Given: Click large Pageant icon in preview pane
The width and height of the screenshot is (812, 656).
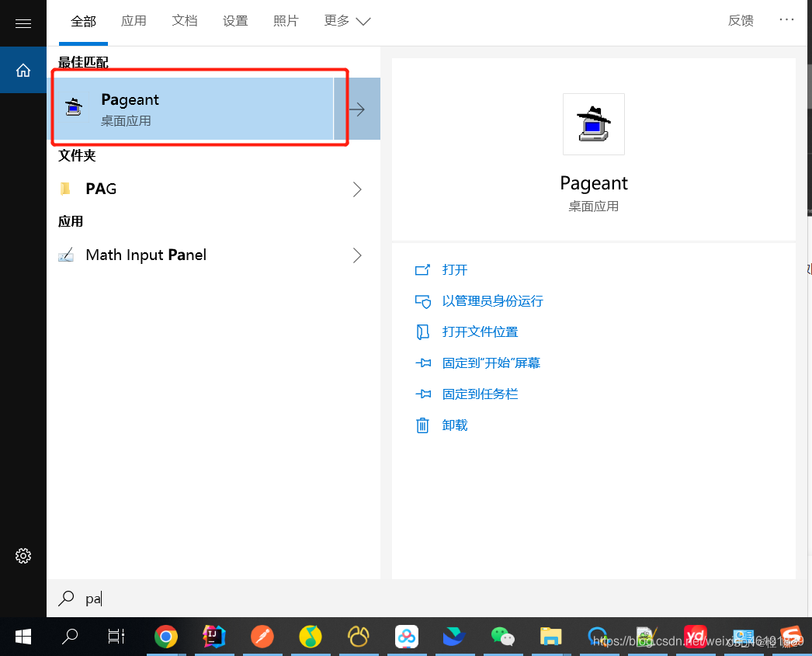Looking at the screenshot, I should click(x=593, y=124).
